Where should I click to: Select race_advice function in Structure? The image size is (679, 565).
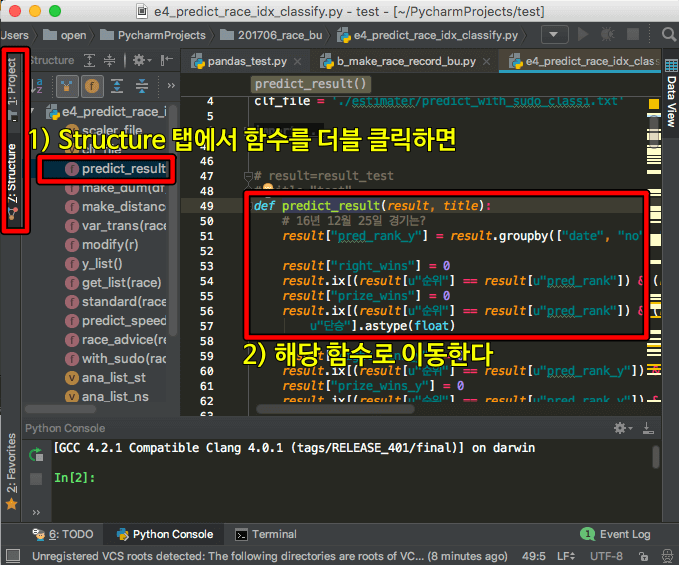(115, 339)
